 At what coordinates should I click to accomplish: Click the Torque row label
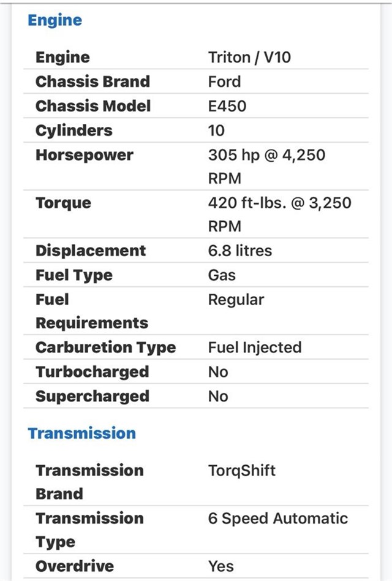(x=63, y=203)
